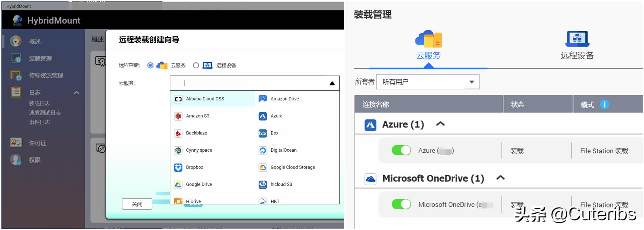
Task: Choose the Cynny space icon
Action: click(x=178, y=151)
